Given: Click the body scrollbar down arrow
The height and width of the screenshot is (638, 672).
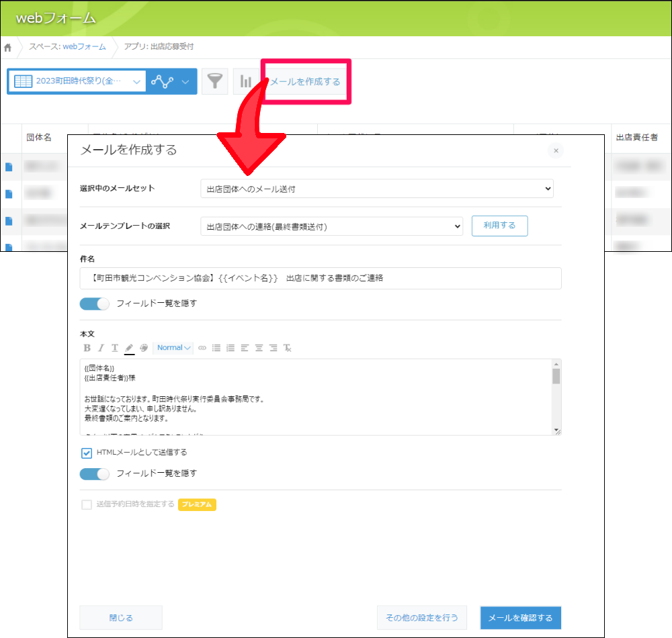Looking at the screenshot, I should pyautogui.click(x=556, y=430).
